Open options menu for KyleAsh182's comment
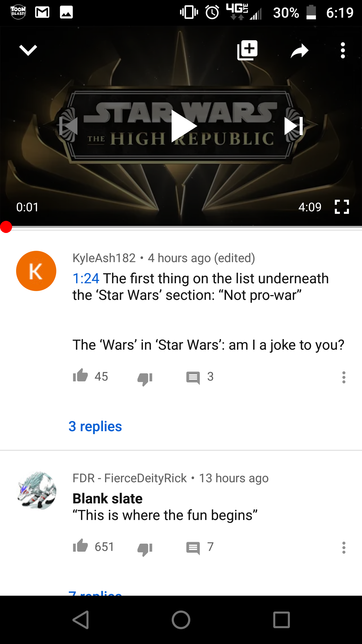Viewport: 362px width, 644px height. pos(344,377)
